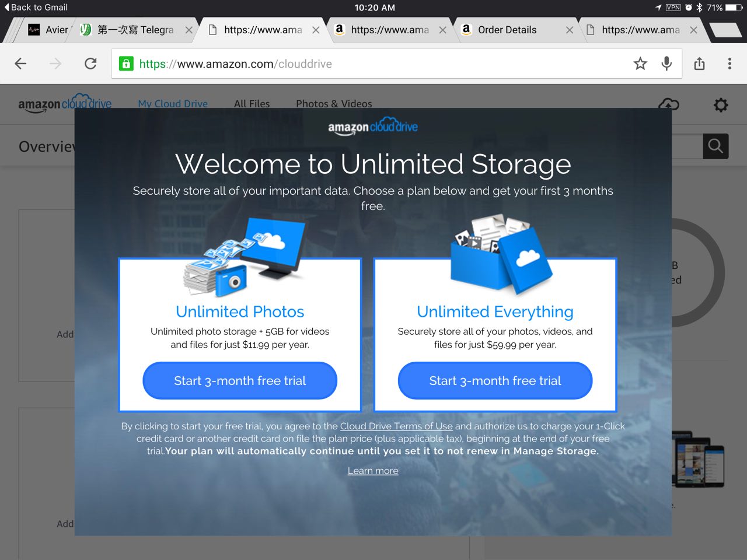This screenshot has width=747, height=560.
Task: Click the Bluetooth status icon
Action: pos(699,8)
